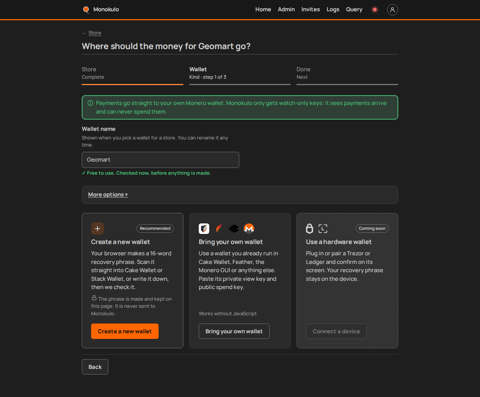
Task: Click the plus icon on Create a new wallet card
Action: click(x=97, y=228)
